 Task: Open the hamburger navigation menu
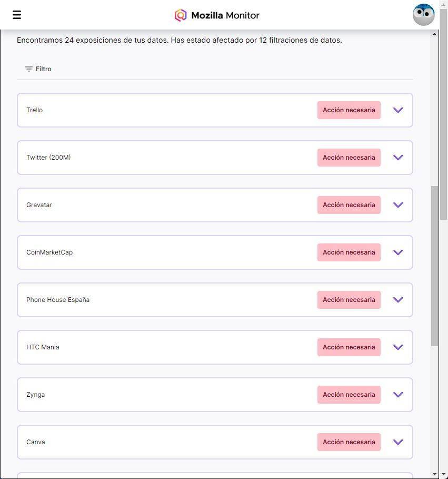coord(17,14)
